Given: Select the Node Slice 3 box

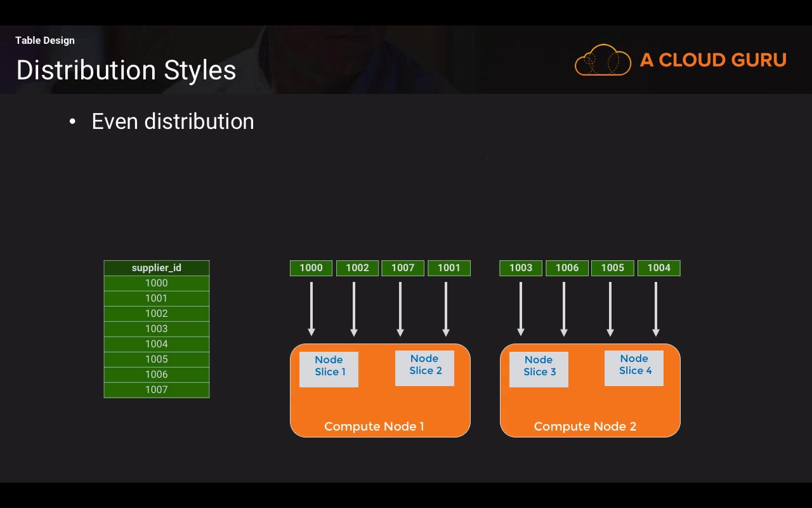Looking at the screenshot, I should point(539,370).
